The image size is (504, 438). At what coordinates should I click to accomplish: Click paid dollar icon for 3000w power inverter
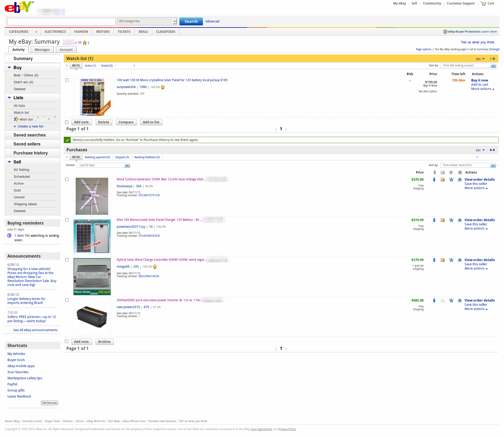tap(434, 300)
